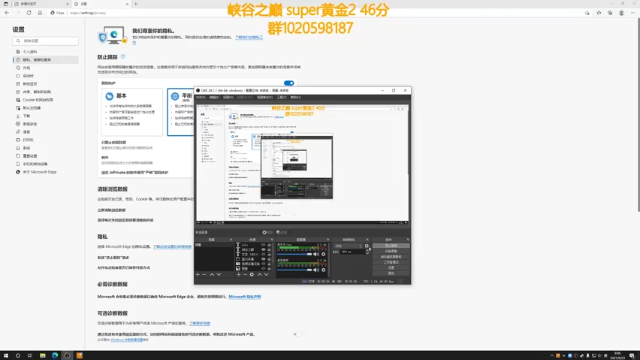Open source properties gear in the sources dock toolbar

pos(252,275)
